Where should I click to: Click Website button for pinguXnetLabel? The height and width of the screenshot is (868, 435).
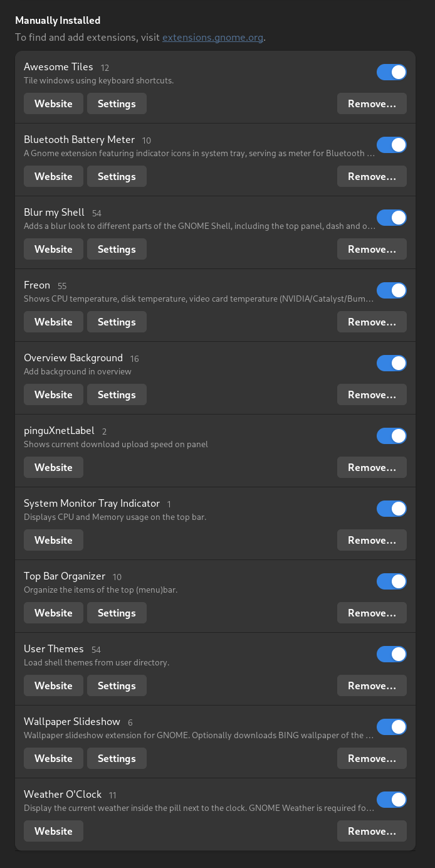tap(53, 467)
